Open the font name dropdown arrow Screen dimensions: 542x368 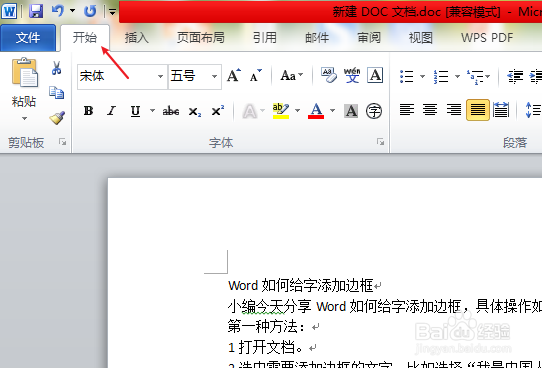click(160, 76)
